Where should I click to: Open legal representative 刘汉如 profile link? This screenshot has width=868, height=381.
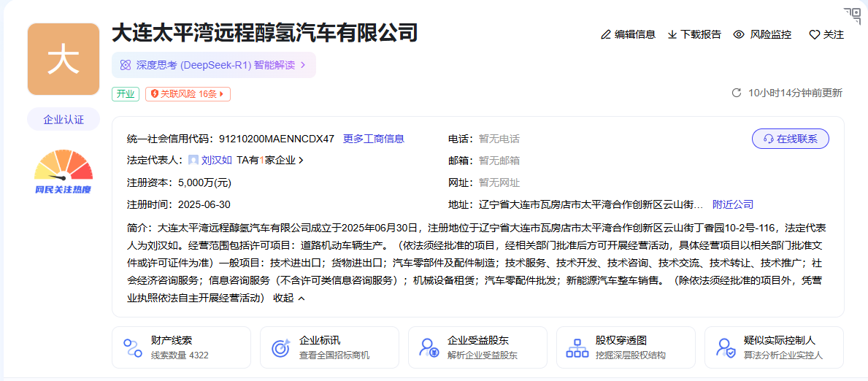[216, 160]
